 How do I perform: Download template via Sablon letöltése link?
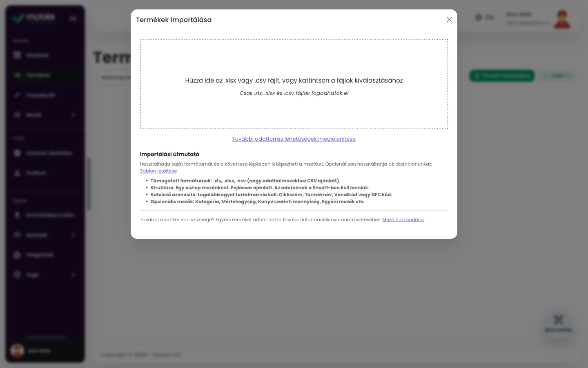coord(158,171)
